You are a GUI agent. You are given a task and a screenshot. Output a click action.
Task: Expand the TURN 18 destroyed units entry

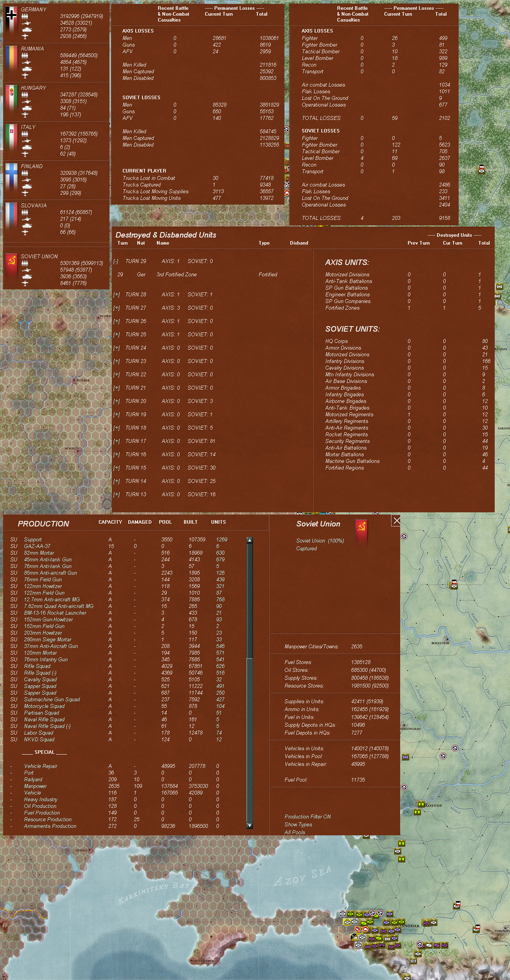117,428
